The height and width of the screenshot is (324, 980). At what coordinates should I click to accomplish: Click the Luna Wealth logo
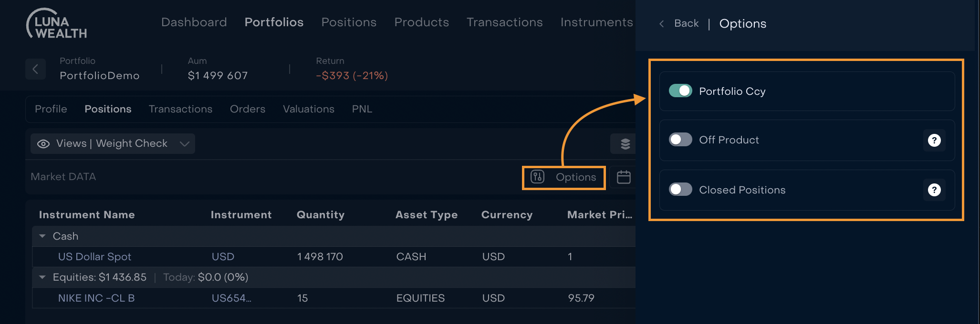tap(57, 24)
